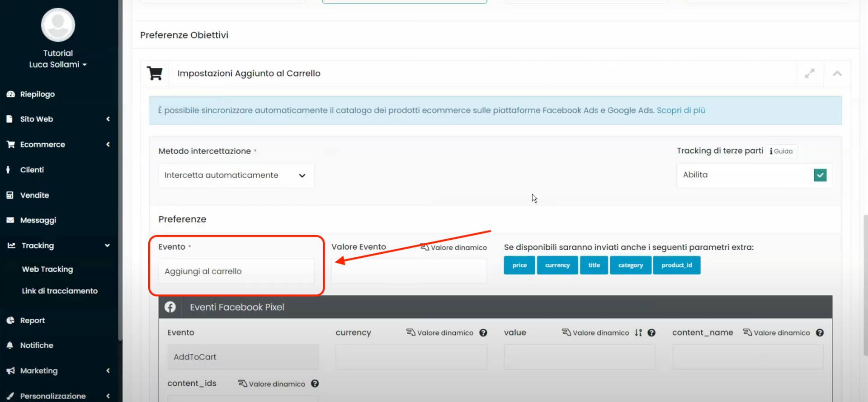Open Messaggi in the sidebar
The image size is (868, 402).
(38, 220)
